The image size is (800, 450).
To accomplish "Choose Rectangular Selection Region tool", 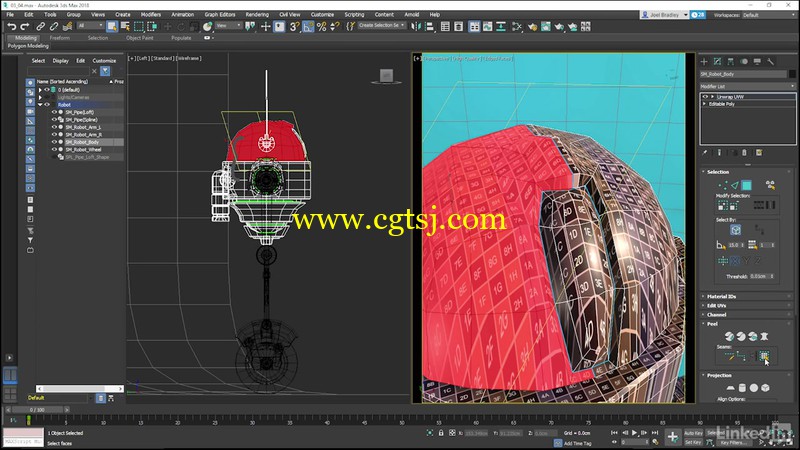I will (139, 27).
